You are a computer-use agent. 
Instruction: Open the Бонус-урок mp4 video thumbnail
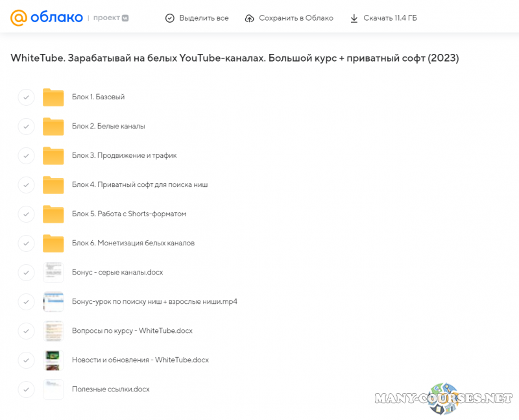(53, 302)
